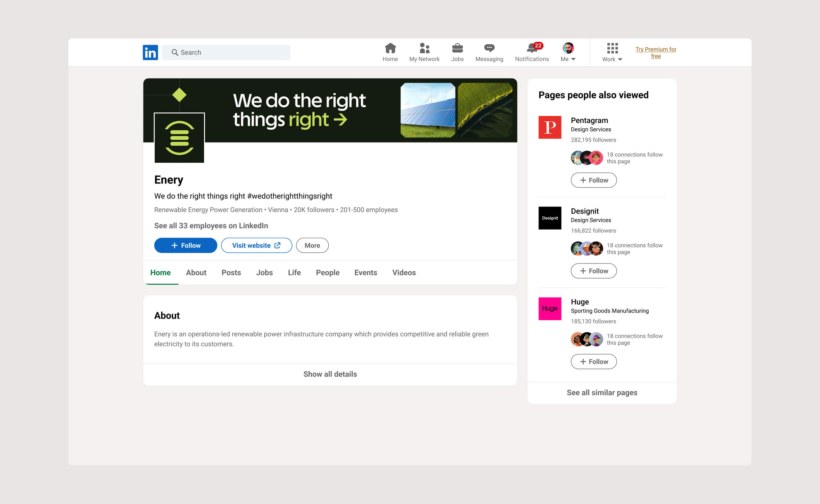Expand the Work dropdown arrow
Screen dimensions: 820x504
point(620,59)
